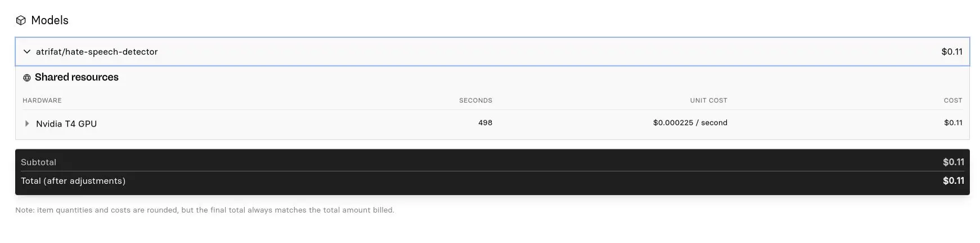Click the Models cube icon
980x243 pixels.
click(21, 21)
